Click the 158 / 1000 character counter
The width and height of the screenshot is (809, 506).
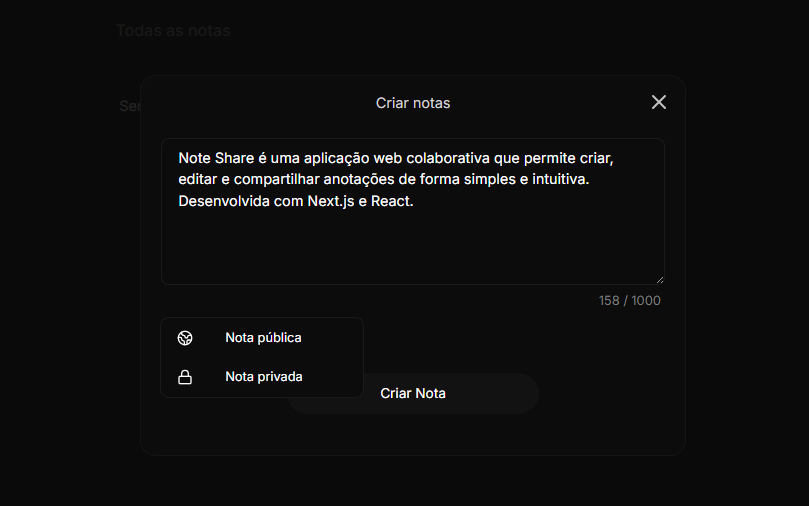point(629,301)
